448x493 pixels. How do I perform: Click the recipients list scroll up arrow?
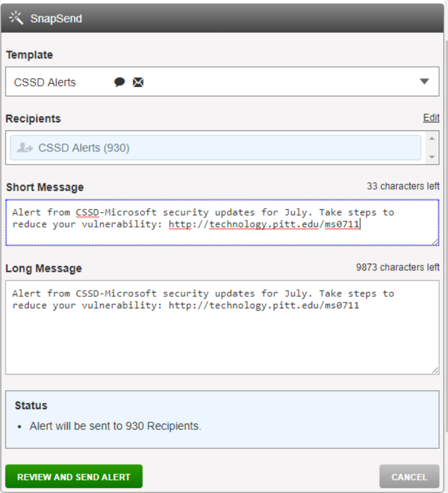[432, 138]
